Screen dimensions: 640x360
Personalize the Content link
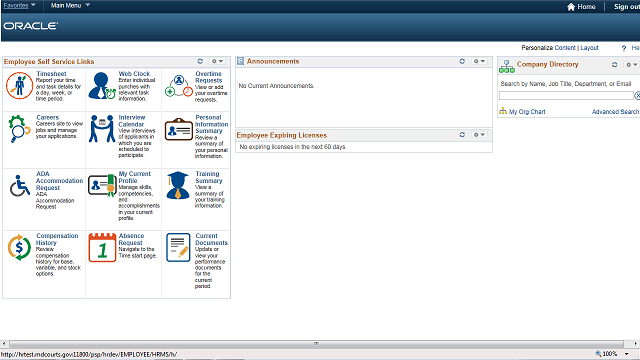pos(565,48)
